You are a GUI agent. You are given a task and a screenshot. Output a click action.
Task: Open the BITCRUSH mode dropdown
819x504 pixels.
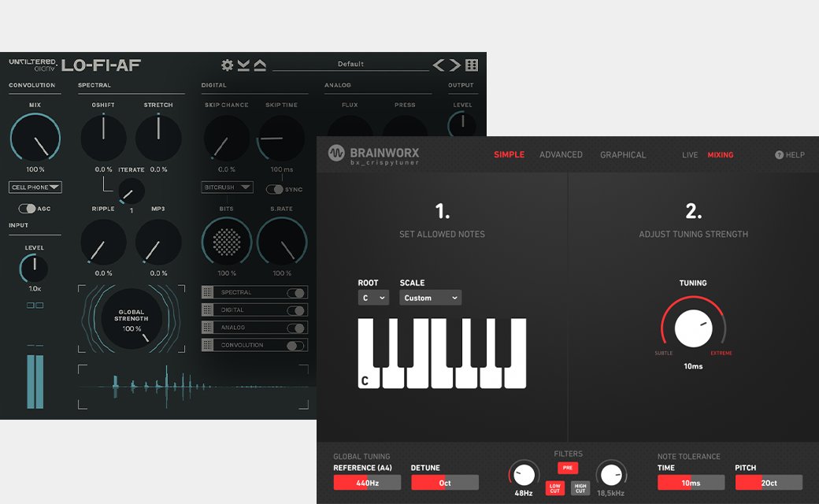[x=228, y=187]
